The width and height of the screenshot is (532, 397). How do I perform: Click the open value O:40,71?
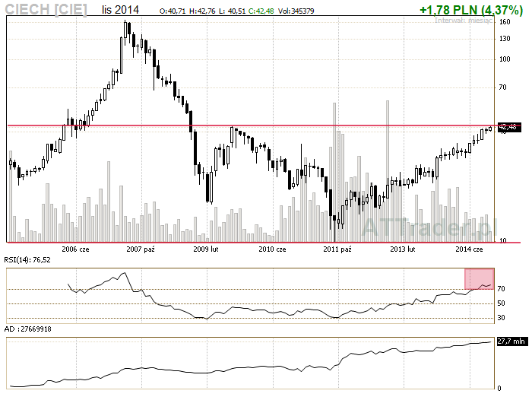173,11
